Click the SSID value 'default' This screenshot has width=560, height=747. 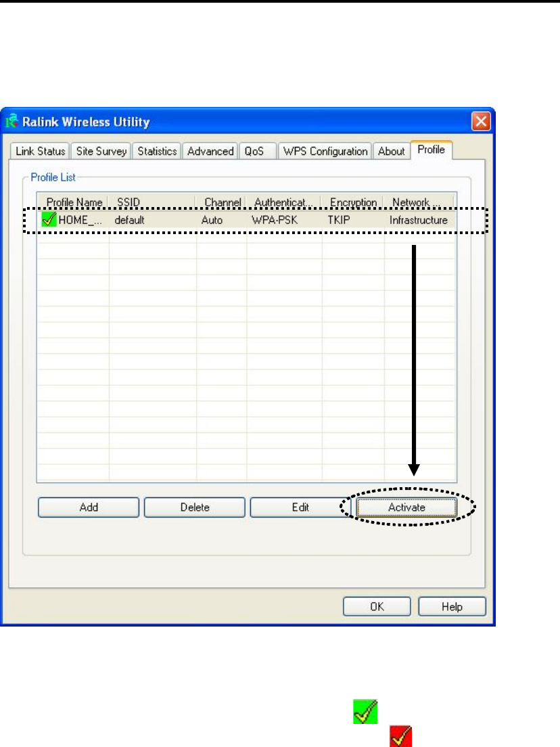pos(130,220)
